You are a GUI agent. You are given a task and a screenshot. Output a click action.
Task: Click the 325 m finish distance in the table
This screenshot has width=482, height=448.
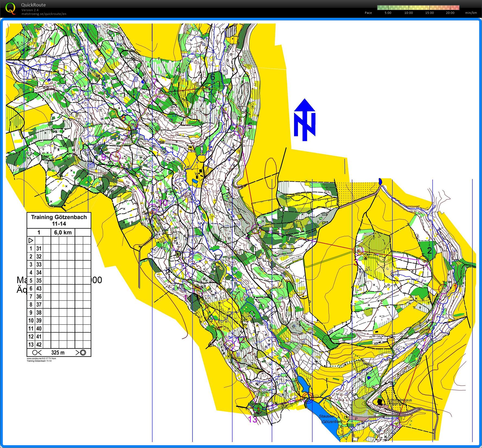click(58, 352)
